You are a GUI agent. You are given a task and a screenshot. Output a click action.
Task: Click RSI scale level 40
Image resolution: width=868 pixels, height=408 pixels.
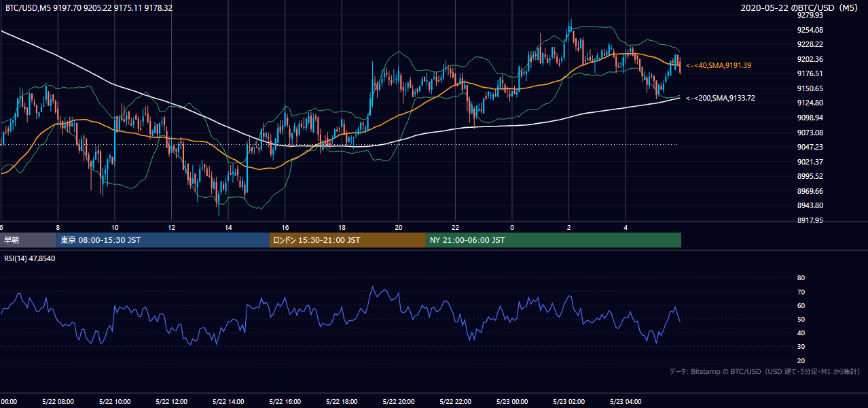(801, 333)
